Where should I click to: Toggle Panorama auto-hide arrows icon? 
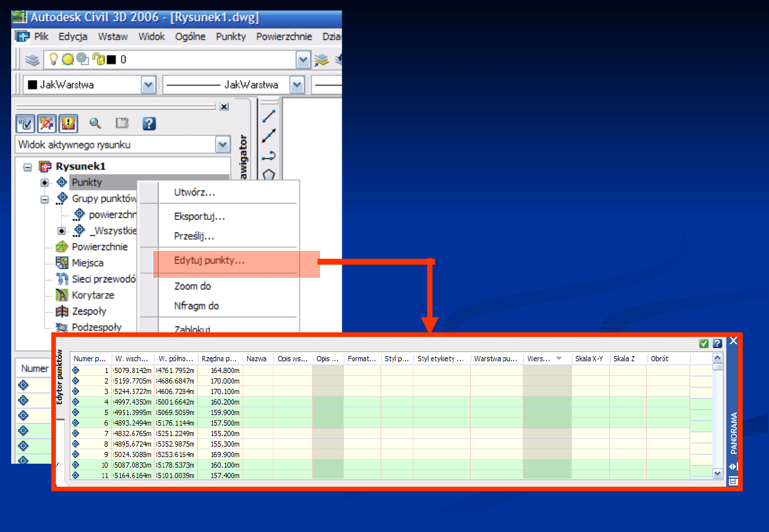[734, 466]
